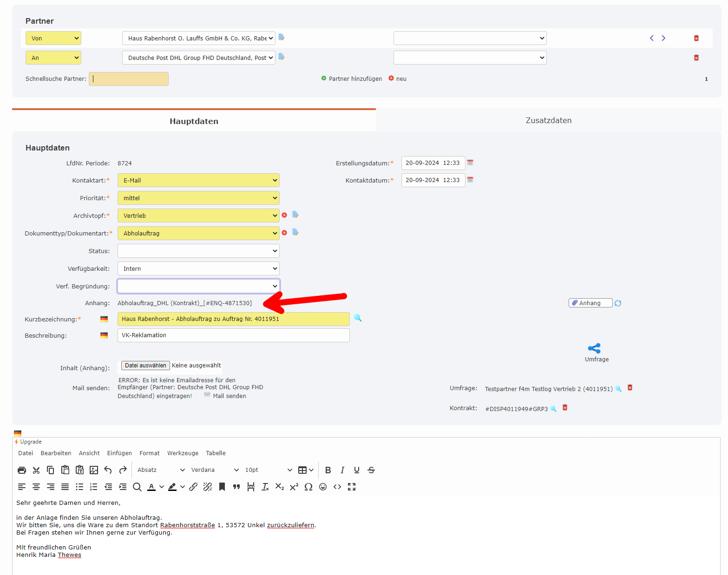Expand the empty Status dropdown

pos(198,251)
